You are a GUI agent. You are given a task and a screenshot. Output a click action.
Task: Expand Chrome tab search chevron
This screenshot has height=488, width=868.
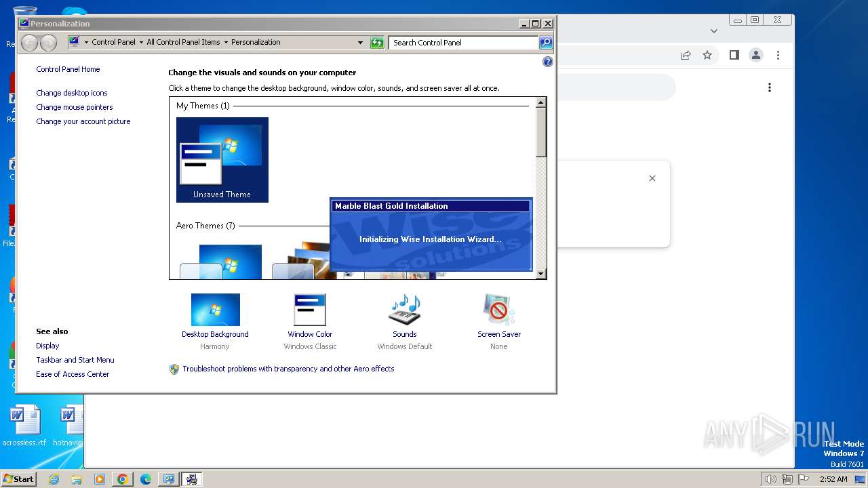pos(713,30)
